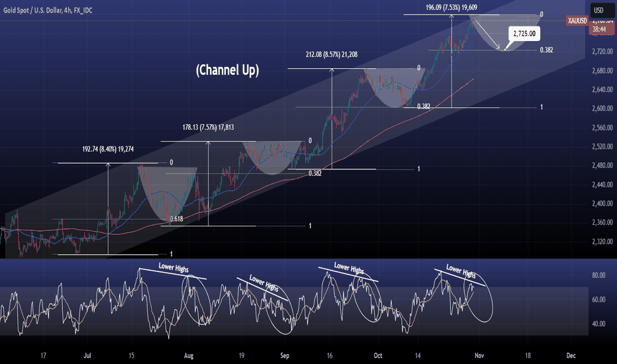Click the 38:44 bar countdown label
The image size is (617, 364).
coord(599,30)
